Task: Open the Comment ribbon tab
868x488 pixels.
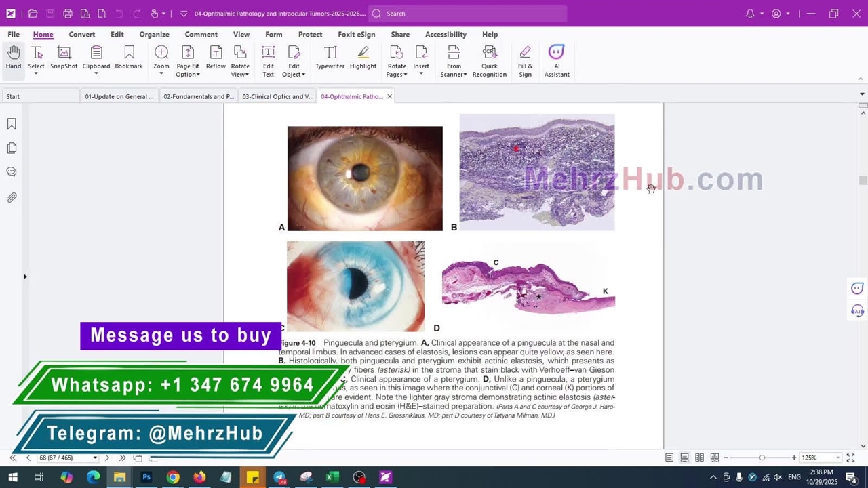Action: (x=201, y=34)
